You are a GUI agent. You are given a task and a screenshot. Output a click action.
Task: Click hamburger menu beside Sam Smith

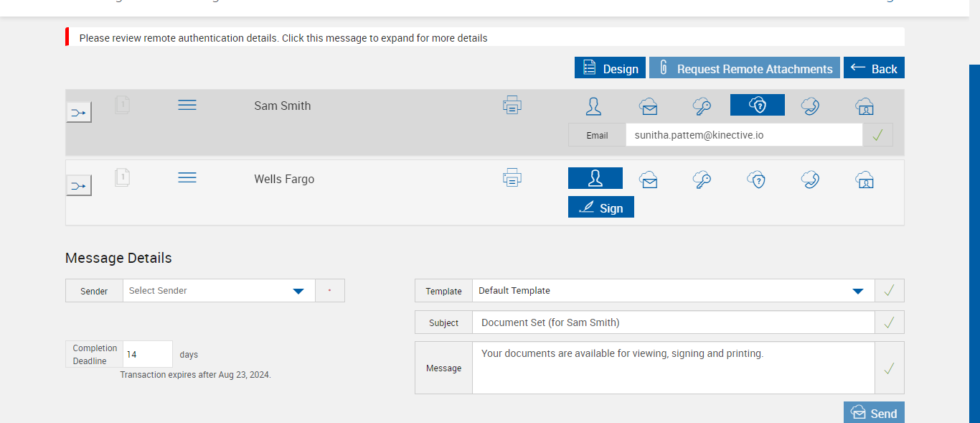tap(187, 106)
